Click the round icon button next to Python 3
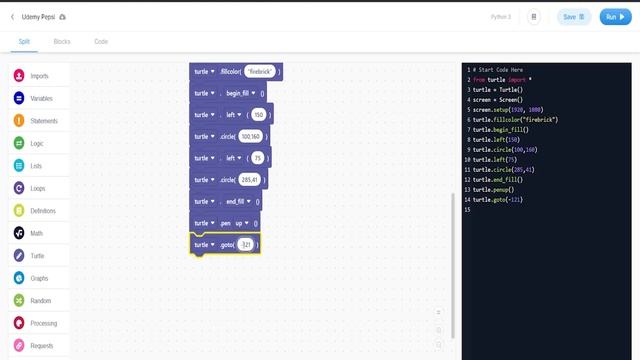Viewport: 640px width, 360px height. tap(533, 17)
